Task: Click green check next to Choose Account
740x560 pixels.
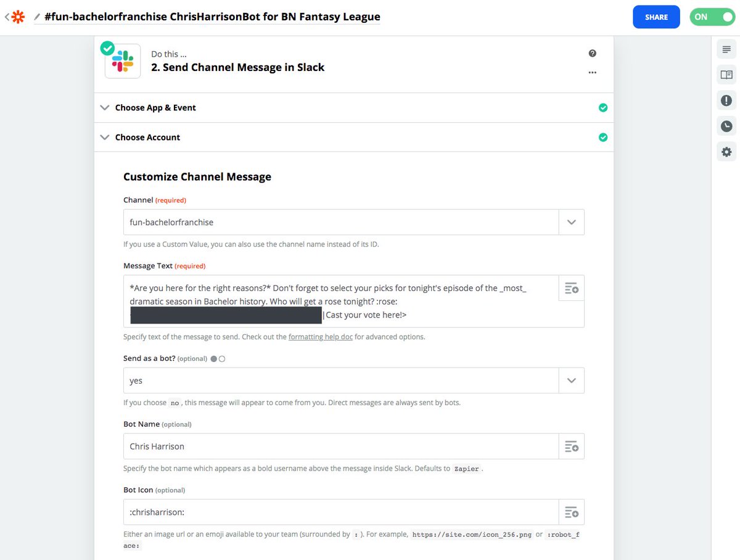Action: [603, 138]
